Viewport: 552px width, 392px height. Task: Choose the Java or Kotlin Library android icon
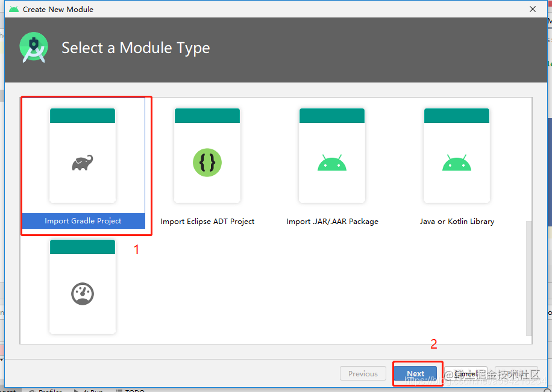pyautogui.click(x=457, y=163)
